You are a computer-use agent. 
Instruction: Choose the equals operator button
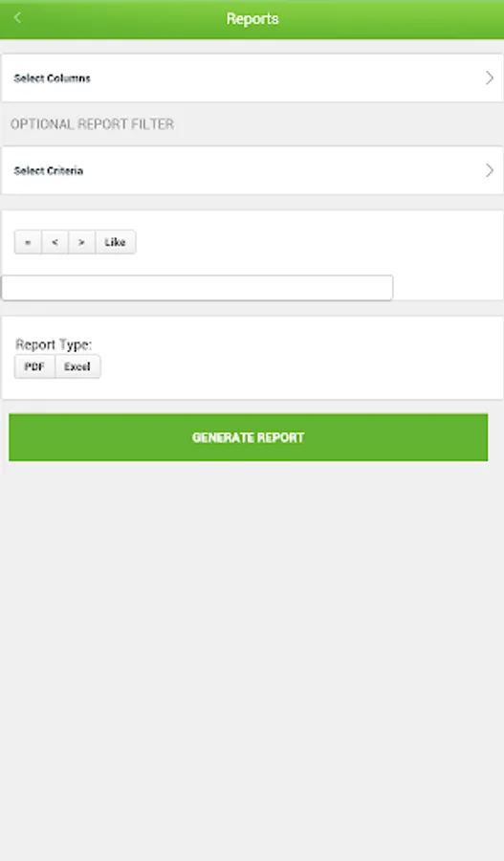click(28, 242)
